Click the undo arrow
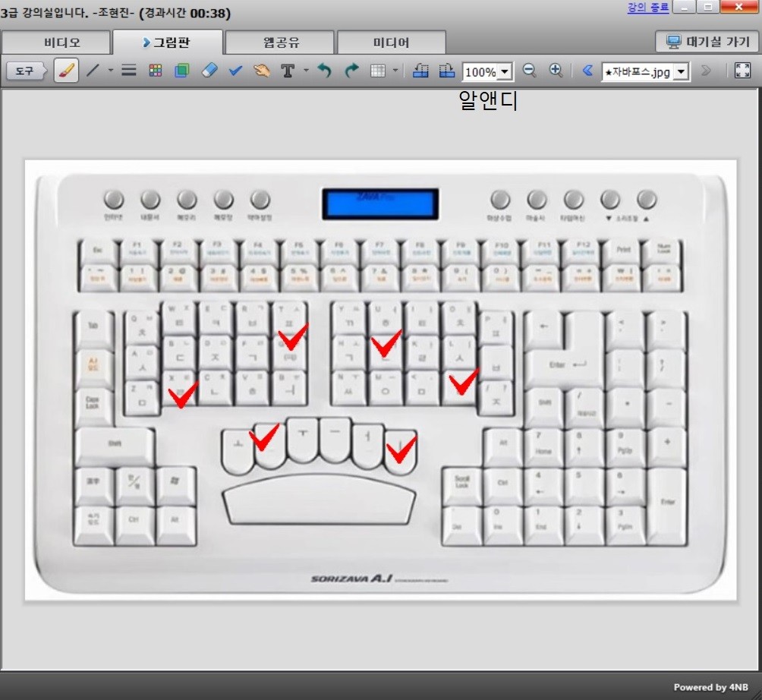This screenshot has height=700, width=762. point(325,71)
